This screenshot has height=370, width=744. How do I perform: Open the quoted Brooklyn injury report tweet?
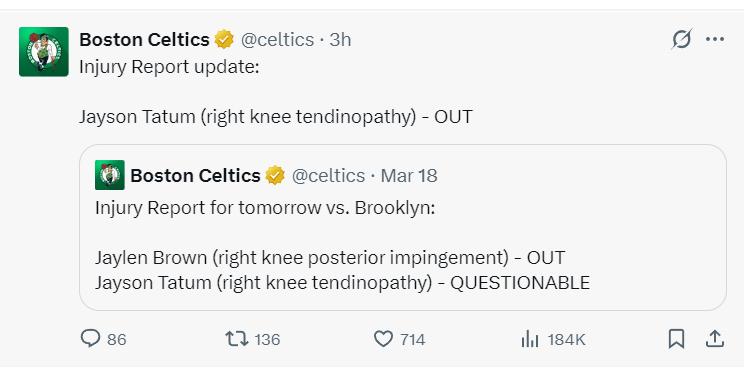(402, 228)
